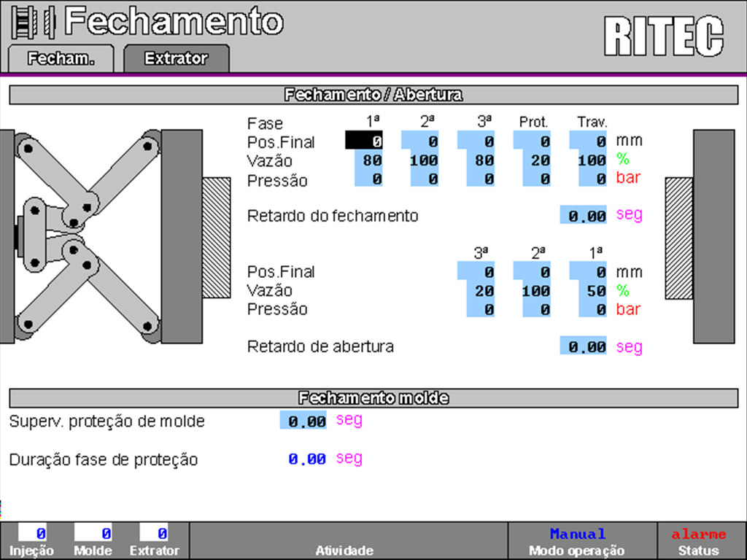Select the Vazão field of the 3ª opening phase
This screenshot has width=747, height=560.
476,291
